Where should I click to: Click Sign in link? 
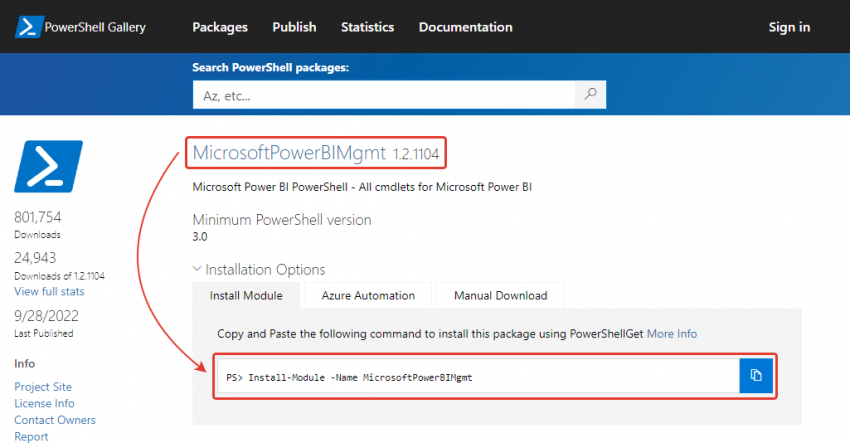click(x=789, y=27)
